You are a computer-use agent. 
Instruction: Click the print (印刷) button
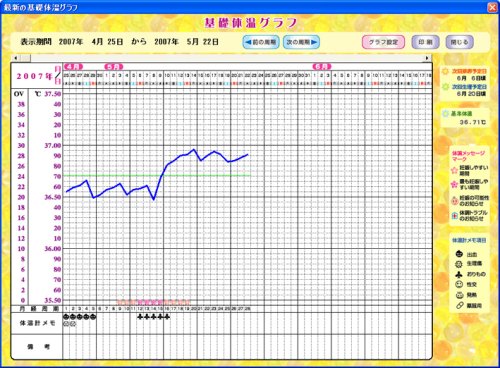(425, 42)
